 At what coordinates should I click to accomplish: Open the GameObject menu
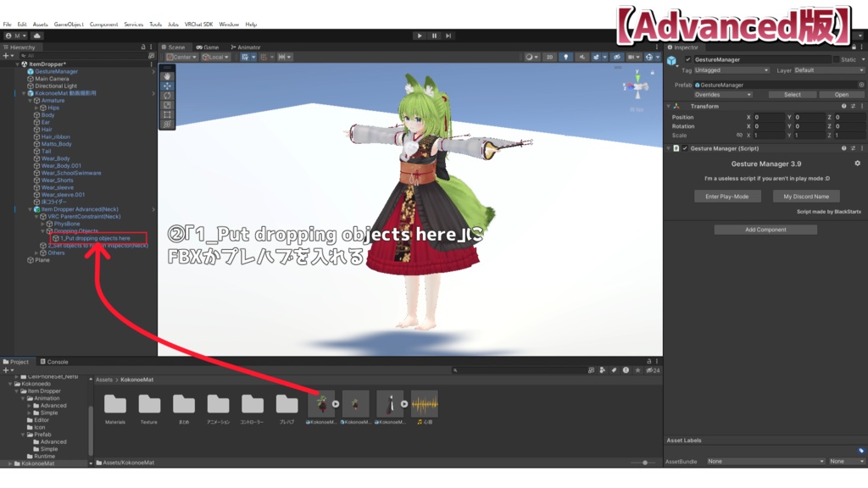click(x=69, y=25)
